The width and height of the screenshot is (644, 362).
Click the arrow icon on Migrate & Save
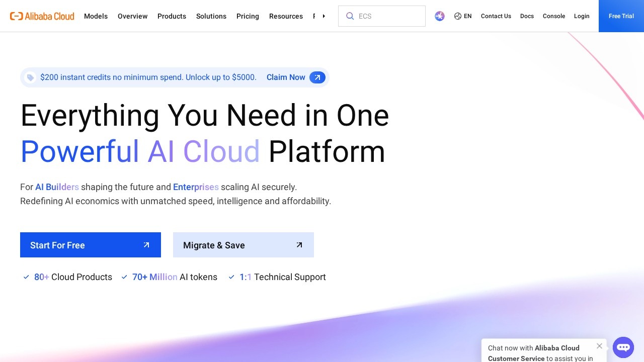coord(299,245)
